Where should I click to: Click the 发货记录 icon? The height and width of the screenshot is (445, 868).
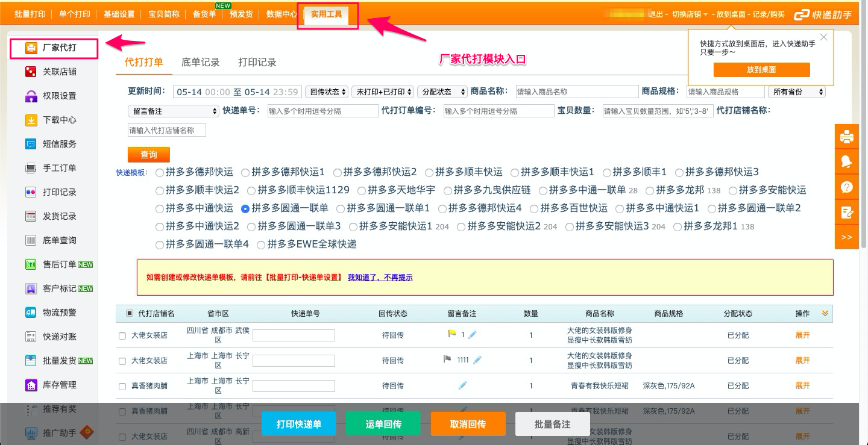[x=31, y=216]
